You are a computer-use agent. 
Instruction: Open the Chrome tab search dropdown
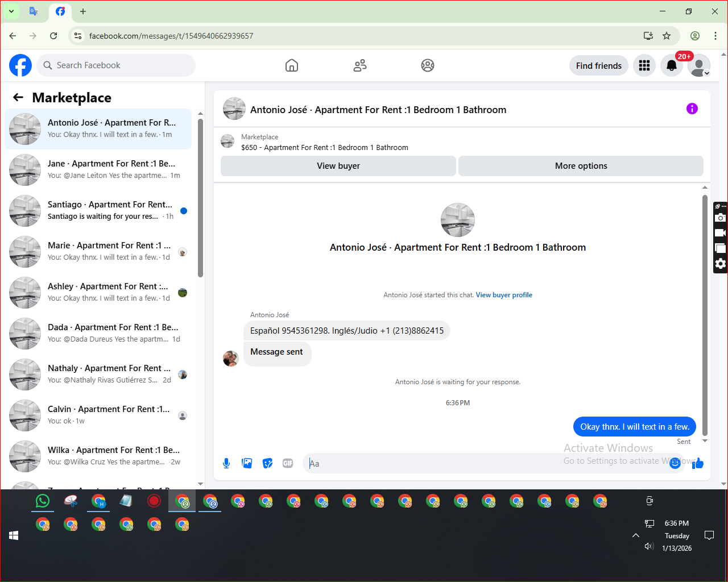(x=11, y=11)
